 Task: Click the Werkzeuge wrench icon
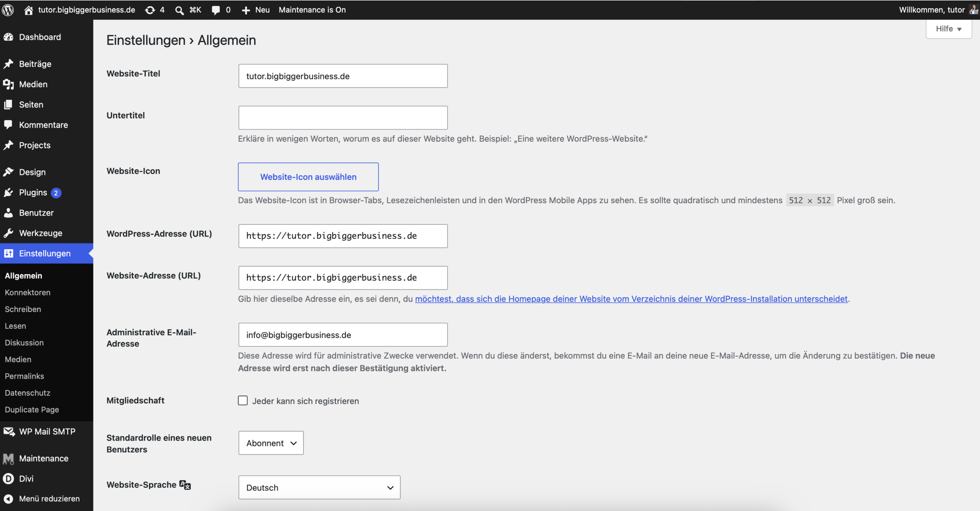[x=8, y=233]
